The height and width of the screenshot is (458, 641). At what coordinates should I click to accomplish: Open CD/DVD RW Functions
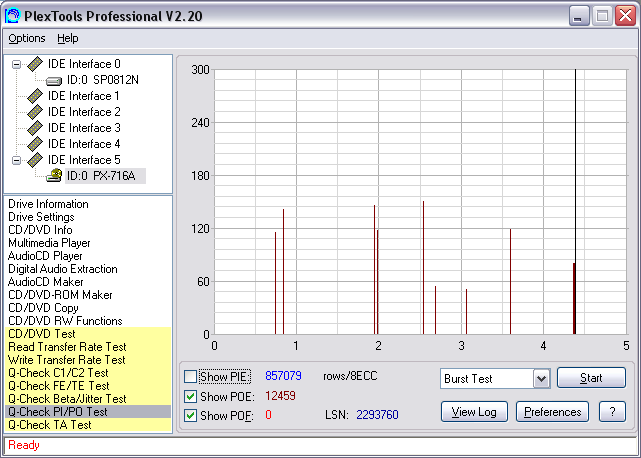pos(65,321)
